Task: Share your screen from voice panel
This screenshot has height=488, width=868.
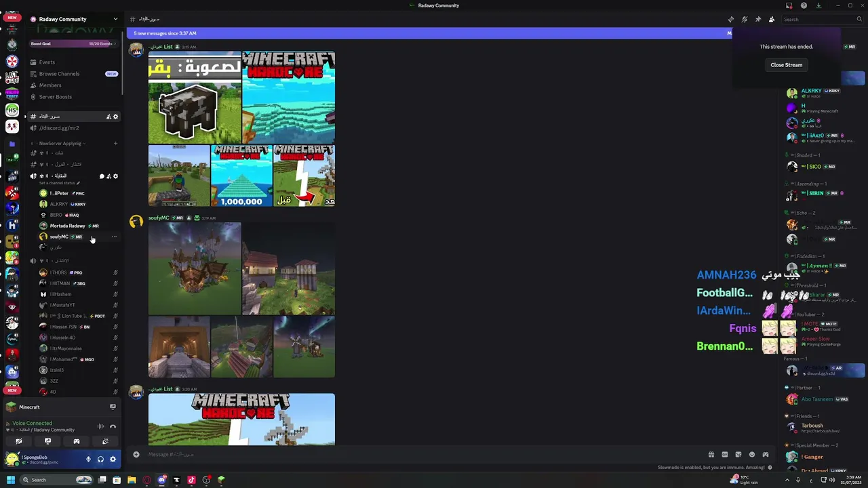Action: point(47,441)
